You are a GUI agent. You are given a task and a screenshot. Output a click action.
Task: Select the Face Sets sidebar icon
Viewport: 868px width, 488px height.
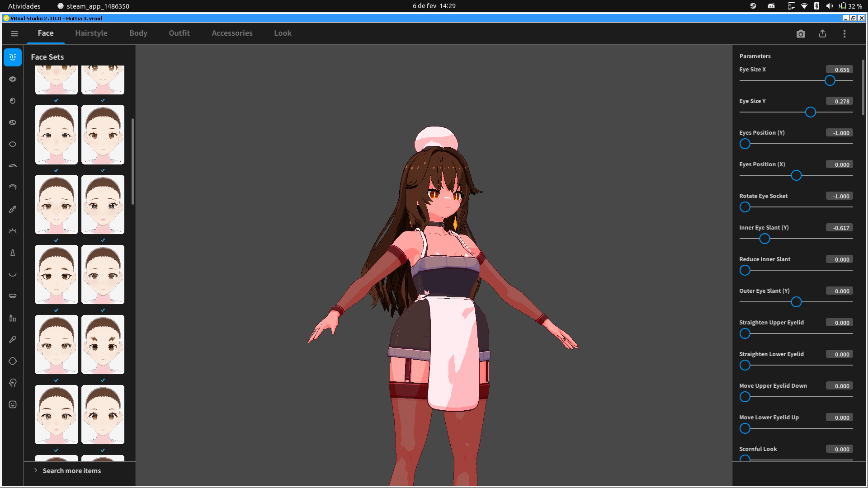[13, 57]
